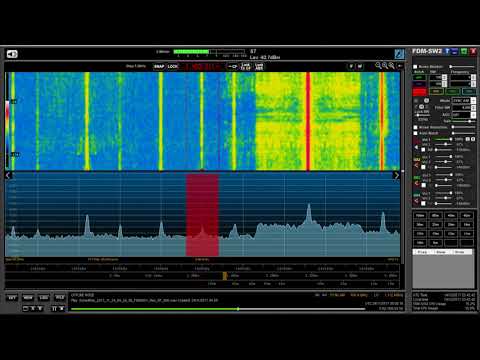Toggle the third receiver's squelch checkbox
Image resolution: width=480 pixels, height=360 pixels.
coord(423,185)
